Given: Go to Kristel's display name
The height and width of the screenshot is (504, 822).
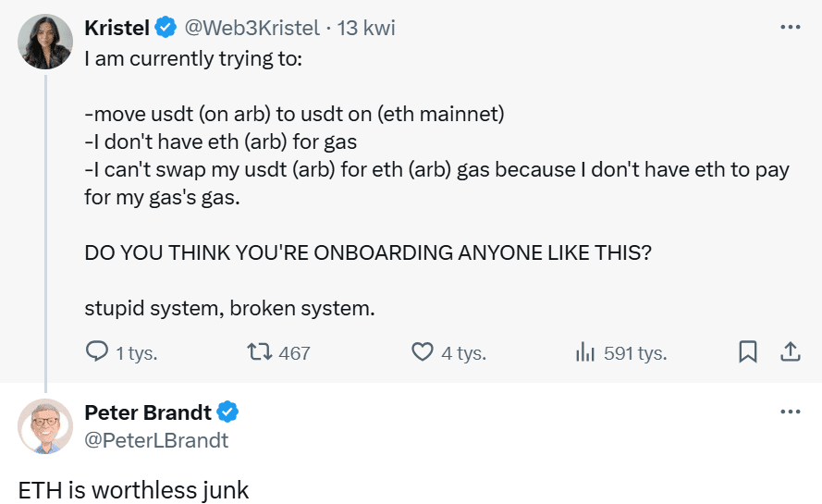Looking at the screenshot, I should 117,28.
